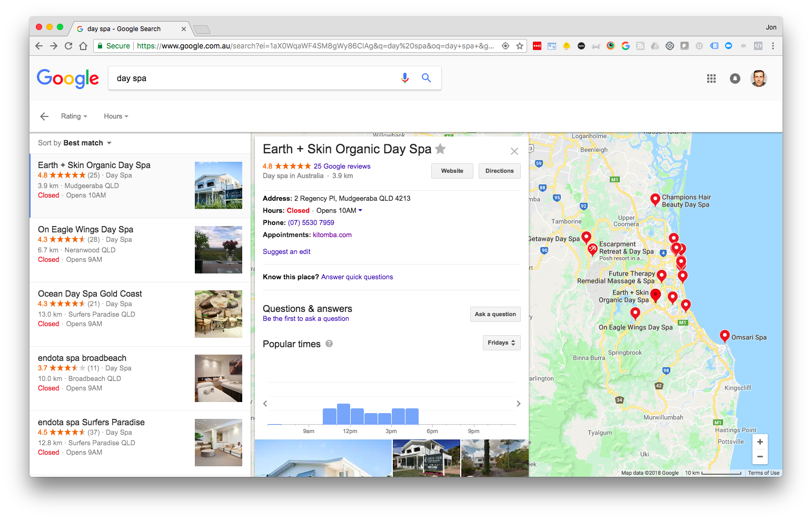
Task: Click the Champions Hair Beauty Day Spa pin
Action: tap(655, 200)
